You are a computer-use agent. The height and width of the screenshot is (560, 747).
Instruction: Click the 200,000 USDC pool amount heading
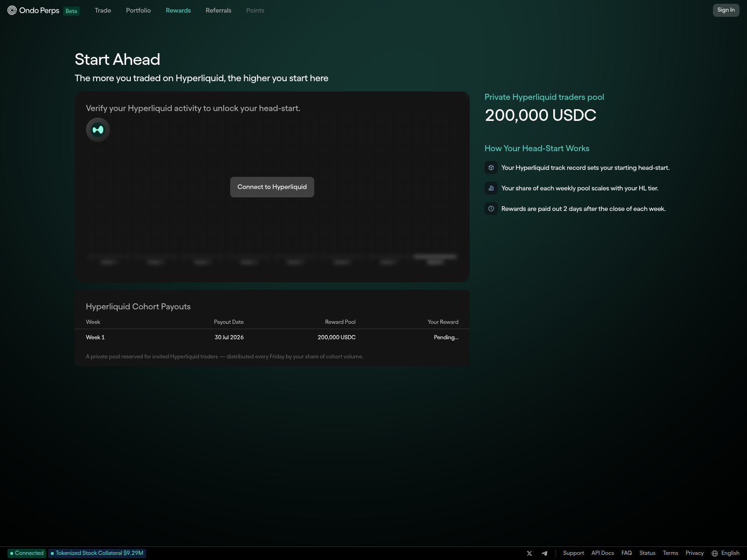pos(541,115)
